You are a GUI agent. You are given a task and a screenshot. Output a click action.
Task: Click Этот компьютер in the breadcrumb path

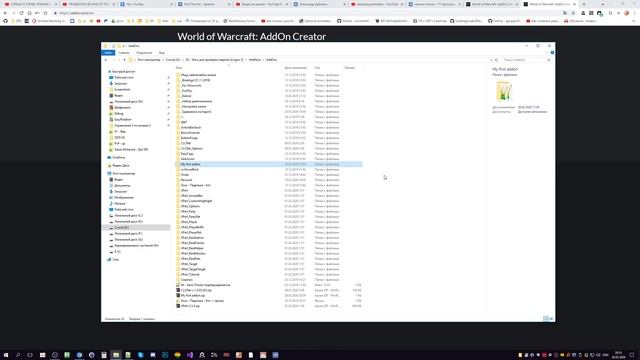(149, 60)
